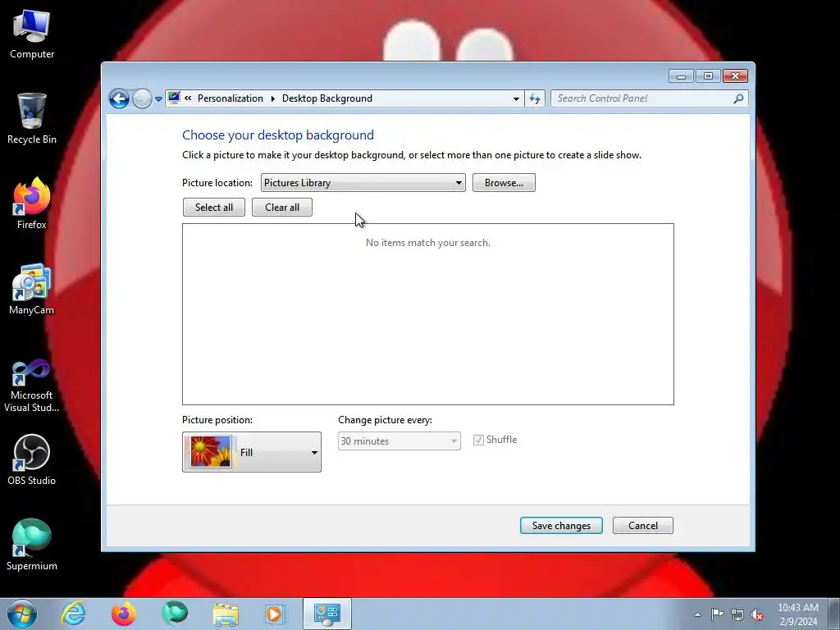Click the Cancel button
This screenshot has width=840, height=630.
point(643,526)
